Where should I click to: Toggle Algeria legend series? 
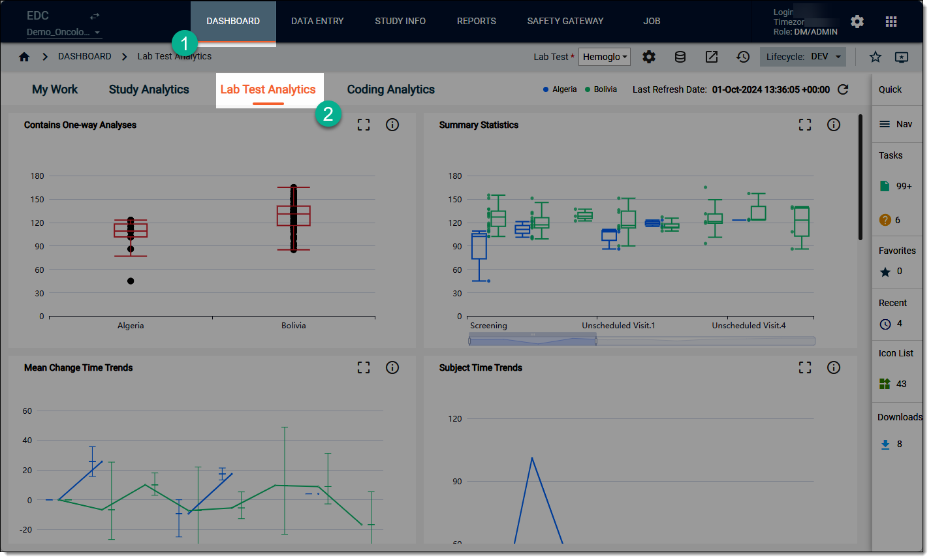tap(560, 89)
